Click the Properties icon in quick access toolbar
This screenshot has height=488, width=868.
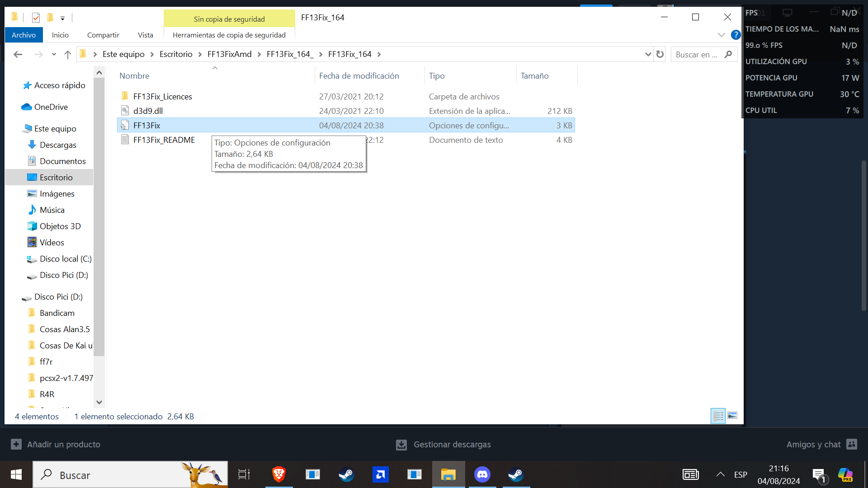click(36, 18)
